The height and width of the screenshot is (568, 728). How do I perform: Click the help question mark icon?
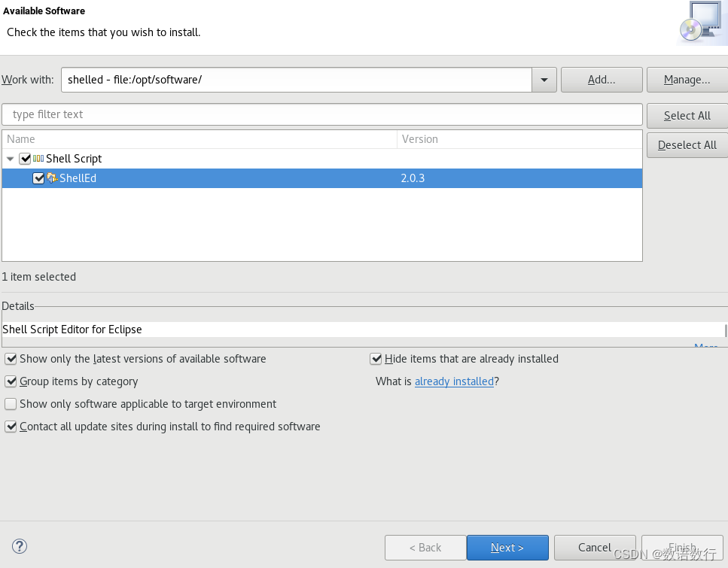20,546
